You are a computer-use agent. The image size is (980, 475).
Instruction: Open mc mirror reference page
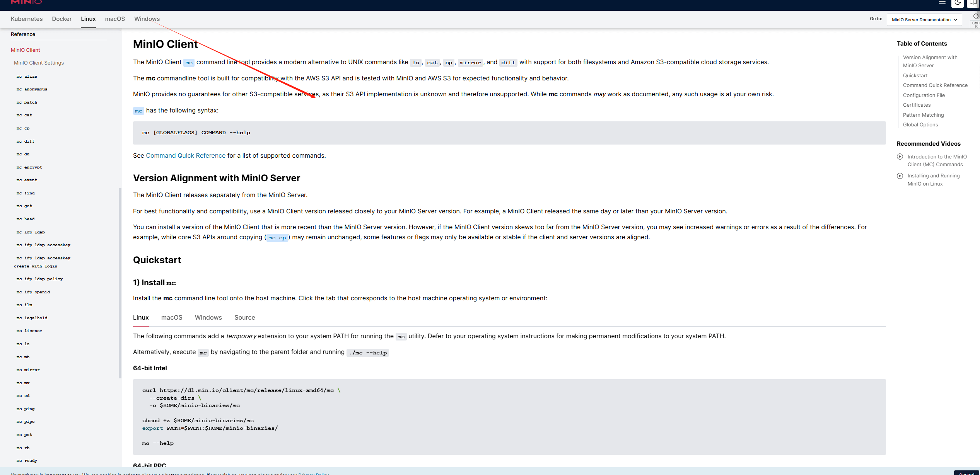pyautogui.click(x=28, y=370)
